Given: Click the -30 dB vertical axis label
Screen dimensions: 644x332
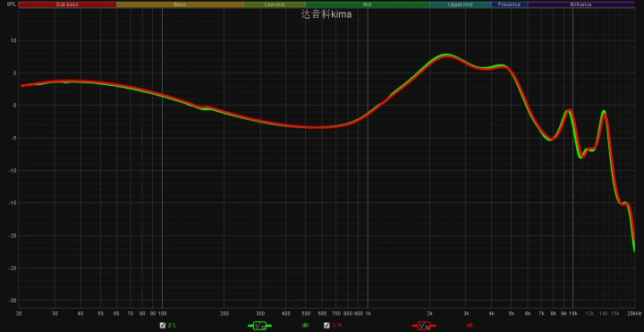Looking at the screenshot, I should pyautogui.click(x=13, y=301).
